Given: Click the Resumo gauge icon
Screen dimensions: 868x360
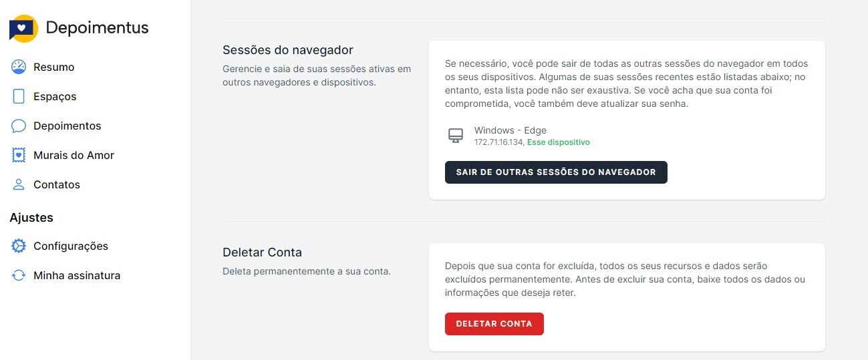Looking at the screenshot, I should tap(19, 67).
